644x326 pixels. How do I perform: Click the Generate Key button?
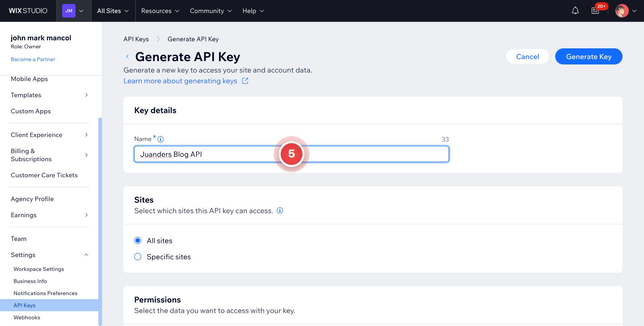589,56
